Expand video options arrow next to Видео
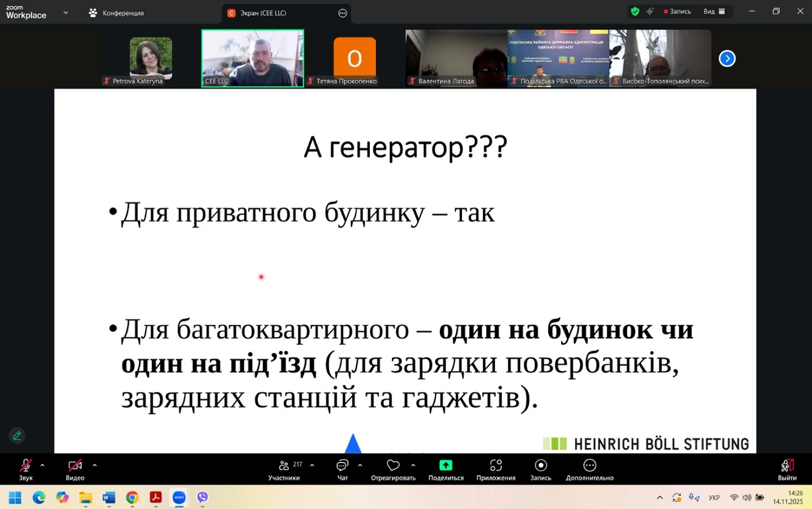 pyautogui.click(x=95, y=465)
